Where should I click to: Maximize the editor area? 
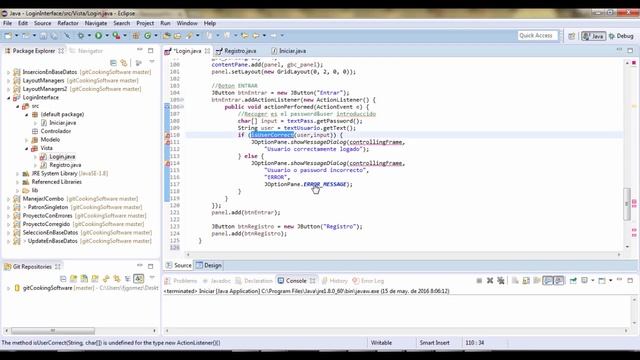pyautogui.click(x=630, y=51)
